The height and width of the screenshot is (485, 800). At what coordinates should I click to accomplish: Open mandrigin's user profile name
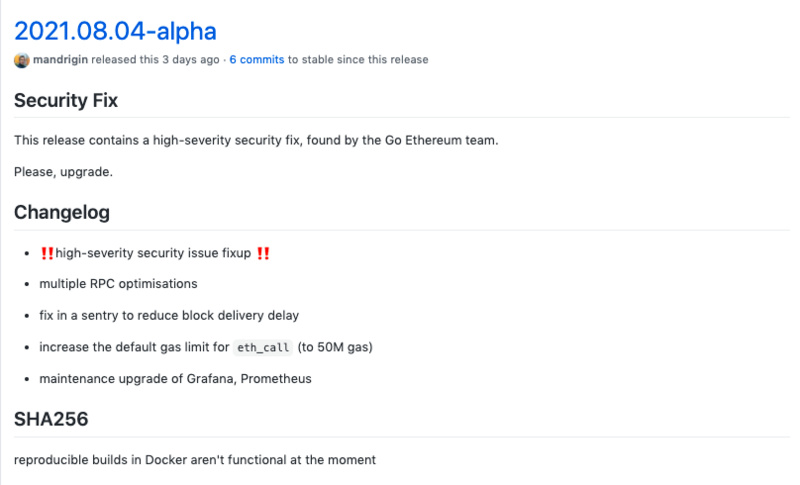pyautogui.click(x=61, y=60)
